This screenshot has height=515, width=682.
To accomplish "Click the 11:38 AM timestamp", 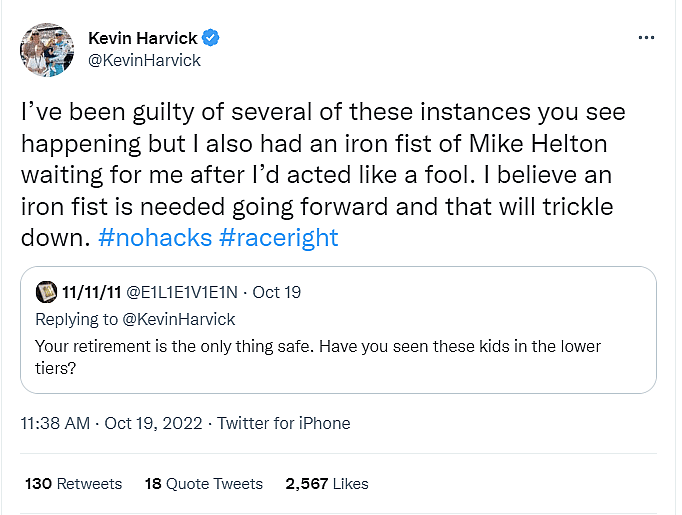I will pyautogui.click(x=55, y=423).
